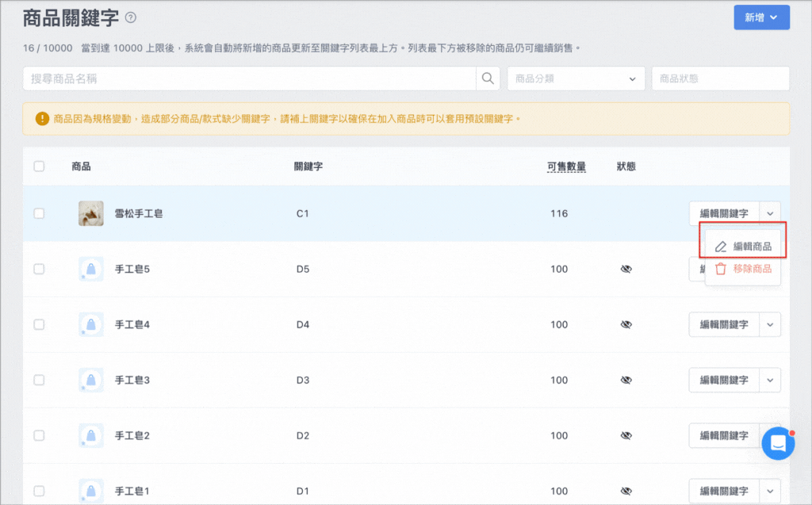The height and width of the screenshot is (505, 812).
Task: Open the chat support bubble
Action: click(778, 443)
